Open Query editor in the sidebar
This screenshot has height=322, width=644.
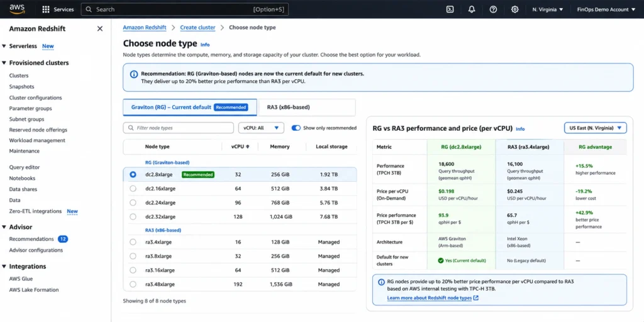pos(25,167)
